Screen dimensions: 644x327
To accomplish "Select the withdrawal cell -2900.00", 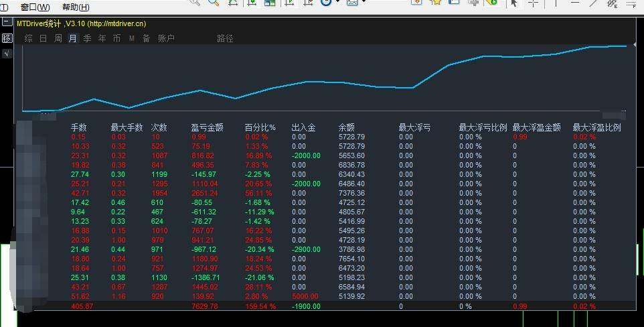I will (306, 249).
